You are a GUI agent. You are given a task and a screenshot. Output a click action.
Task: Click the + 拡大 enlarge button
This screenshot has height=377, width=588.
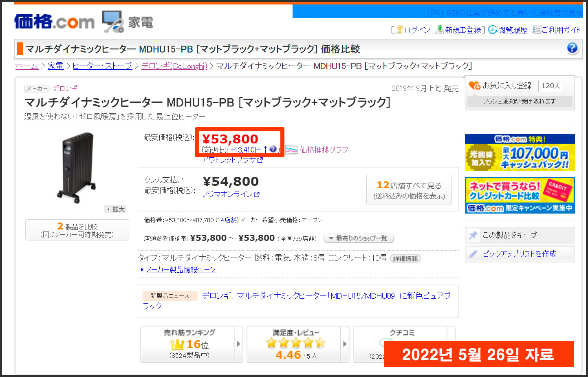tap(115, 209)
